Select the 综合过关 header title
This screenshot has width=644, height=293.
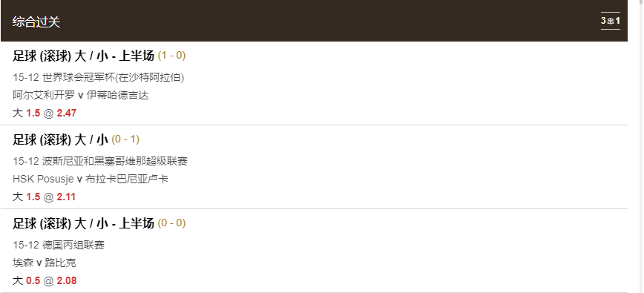pyautogui.click(x=36, y=22)
